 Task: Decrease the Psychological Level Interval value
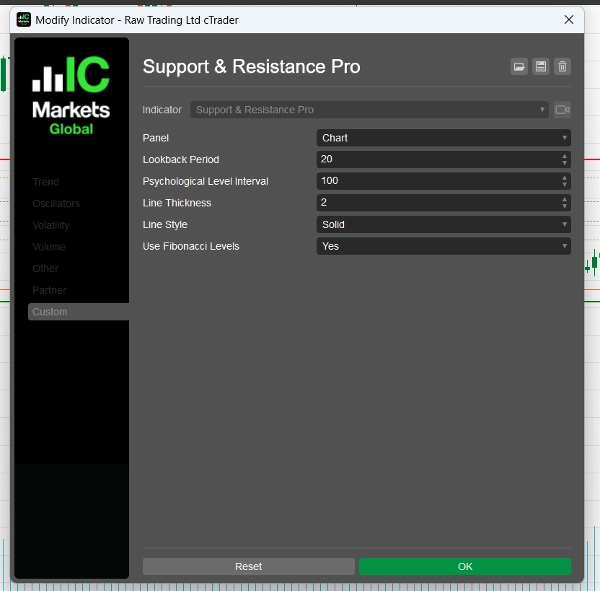(564, 184)
